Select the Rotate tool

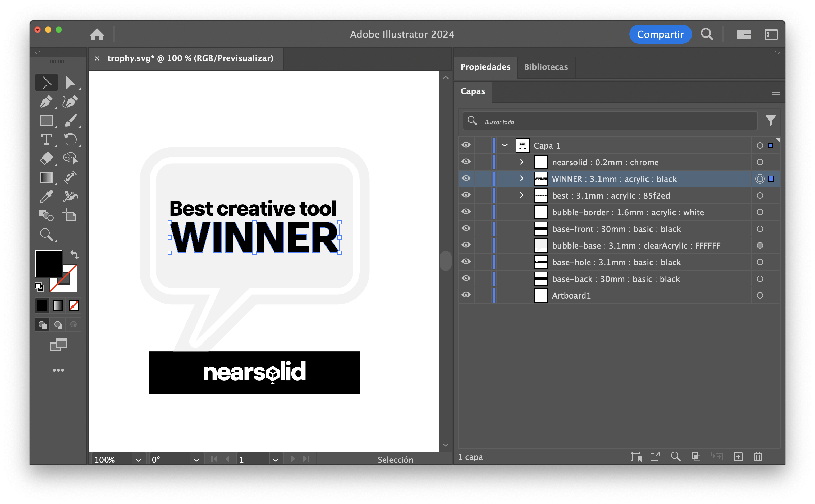pos(70,139)
